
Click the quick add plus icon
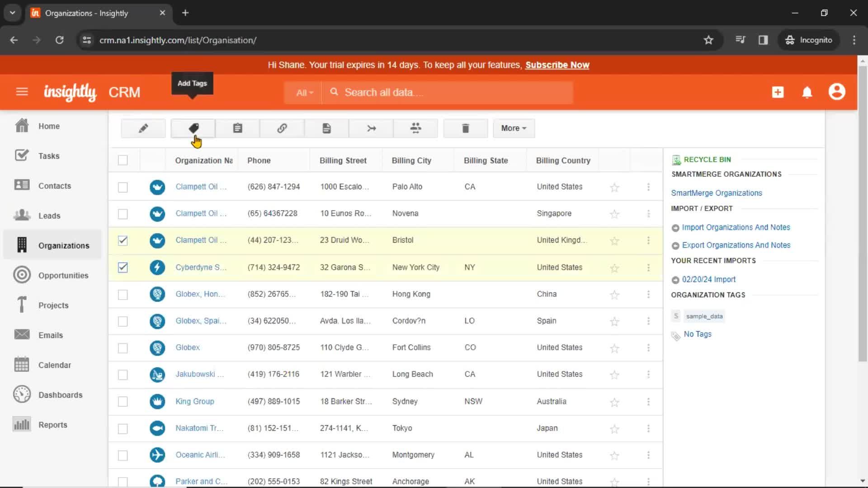pos(778,92)
